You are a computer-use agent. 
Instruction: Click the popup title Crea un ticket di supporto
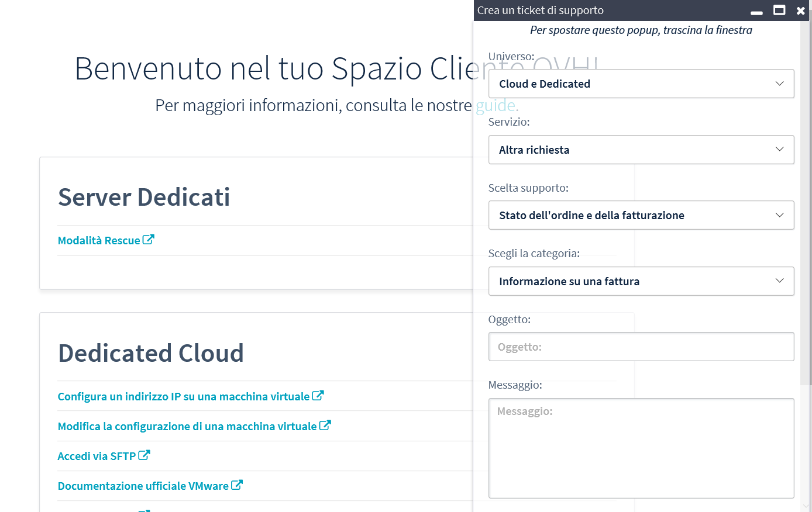pyautogui.click(x=541, y=10)
